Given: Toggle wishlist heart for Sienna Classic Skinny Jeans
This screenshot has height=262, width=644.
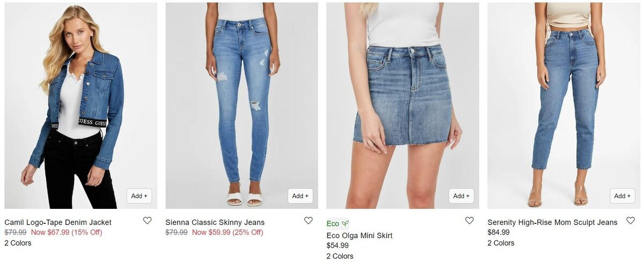Looking at the screenshot, I should [308, 221].
